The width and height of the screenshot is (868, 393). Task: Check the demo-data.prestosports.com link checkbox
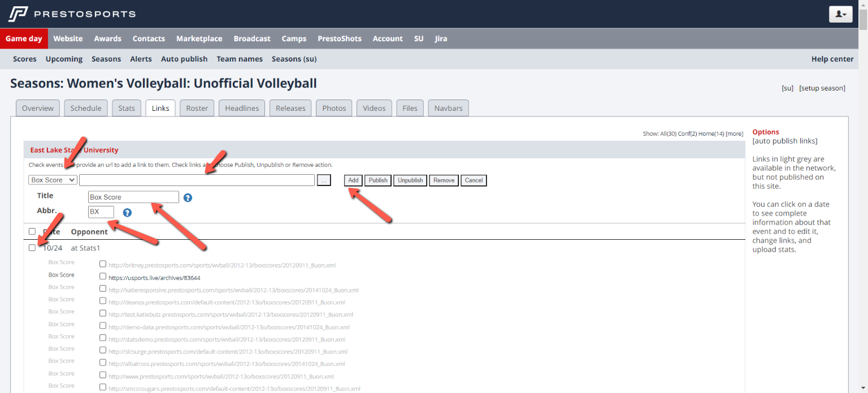[x=103, y=326]
